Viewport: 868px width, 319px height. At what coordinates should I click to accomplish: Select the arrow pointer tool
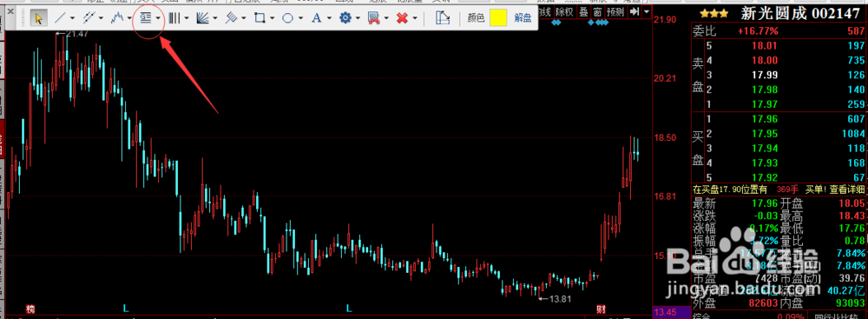39,18
